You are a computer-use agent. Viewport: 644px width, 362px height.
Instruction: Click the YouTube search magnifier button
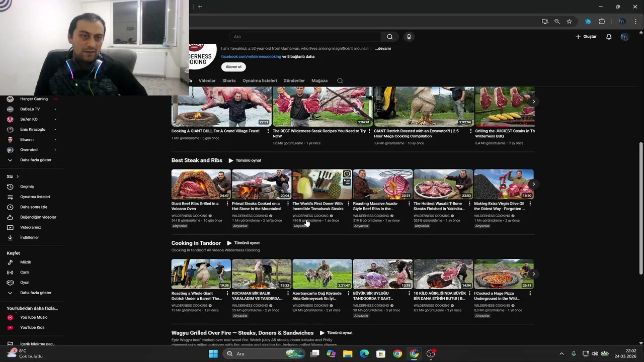389,37
